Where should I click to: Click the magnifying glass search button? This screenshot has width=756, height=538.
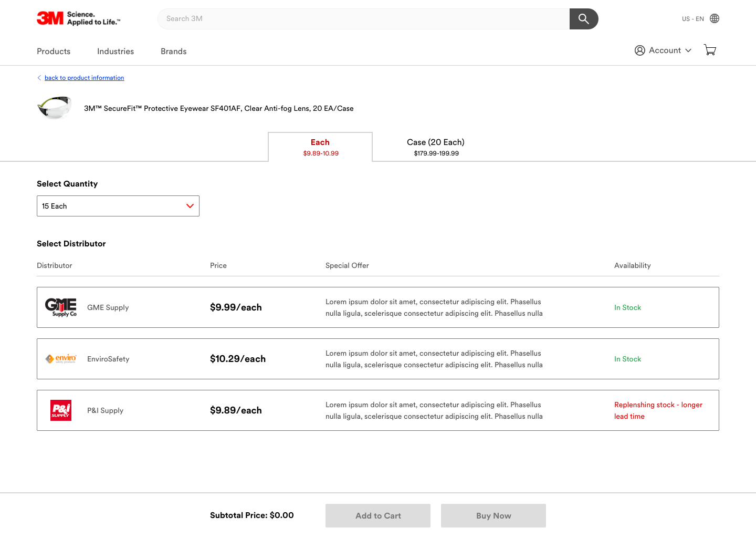point(584,19)
